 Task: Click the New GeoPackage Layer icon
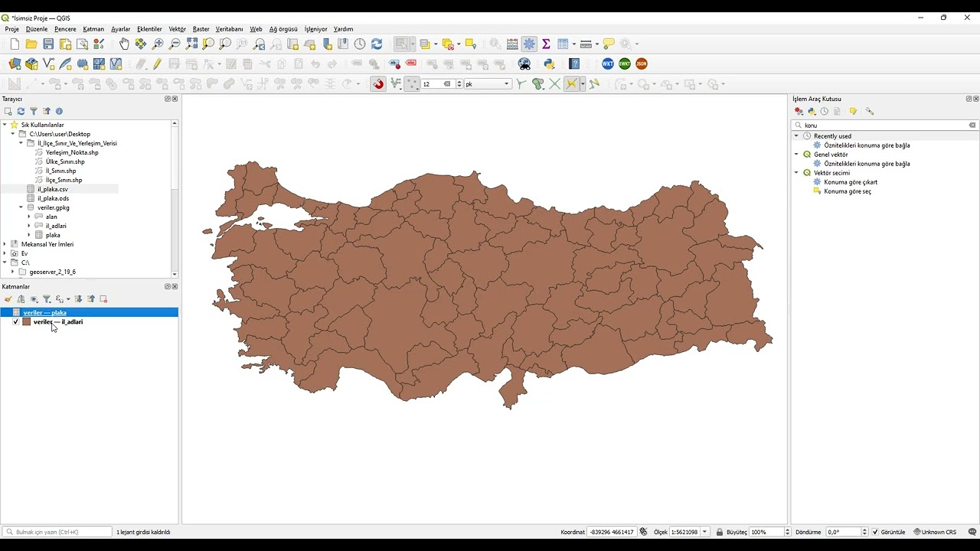(31, 64)
